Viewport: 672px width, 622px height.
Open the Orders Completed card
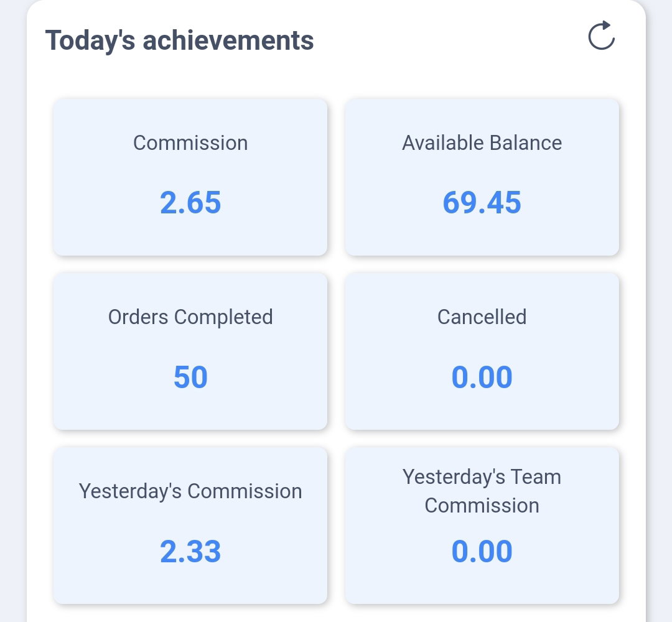tap(190, 351)
